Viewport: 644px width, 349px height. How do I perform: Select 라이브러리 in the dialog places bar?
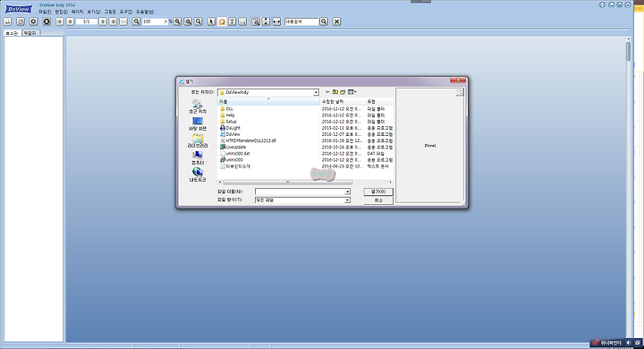point(198,141)
